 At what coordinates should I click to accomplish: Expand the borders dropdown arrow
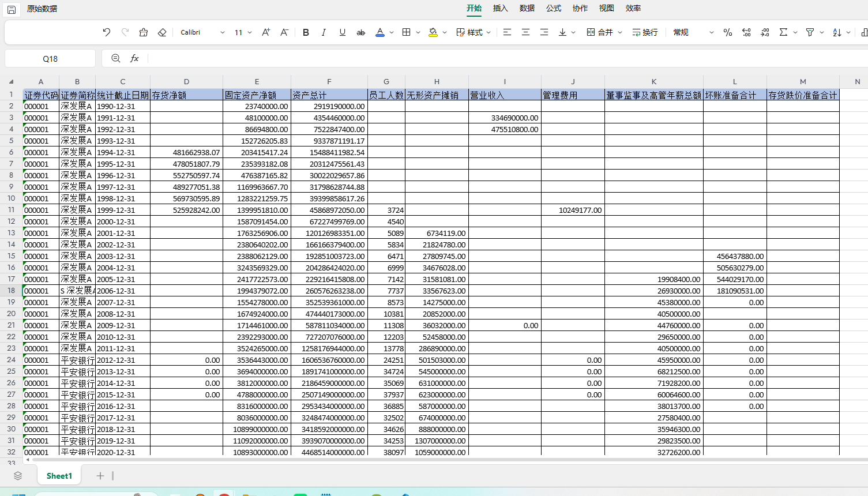[x=418, y=32]
